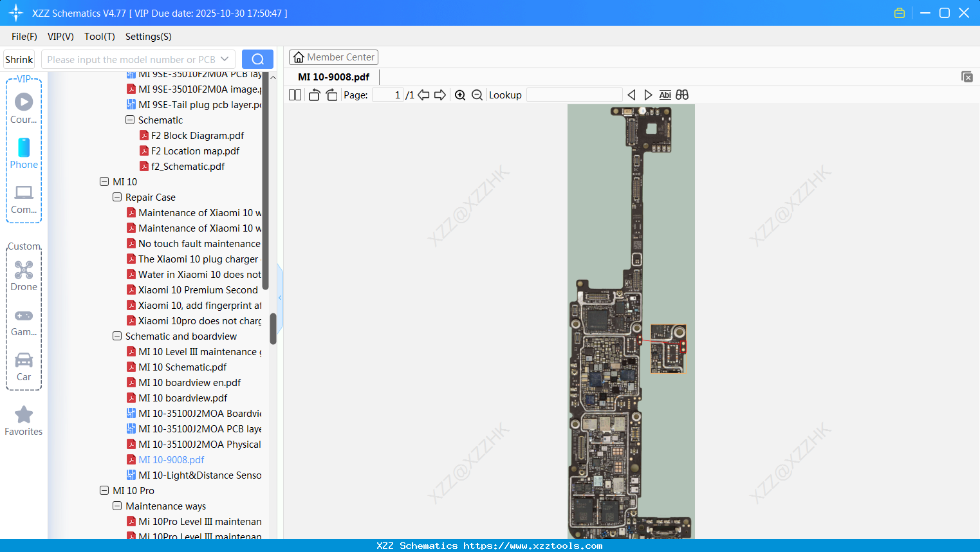Click the binoculars search icon
The height and width of the screenshot is (552, 980).
(682, 95)
